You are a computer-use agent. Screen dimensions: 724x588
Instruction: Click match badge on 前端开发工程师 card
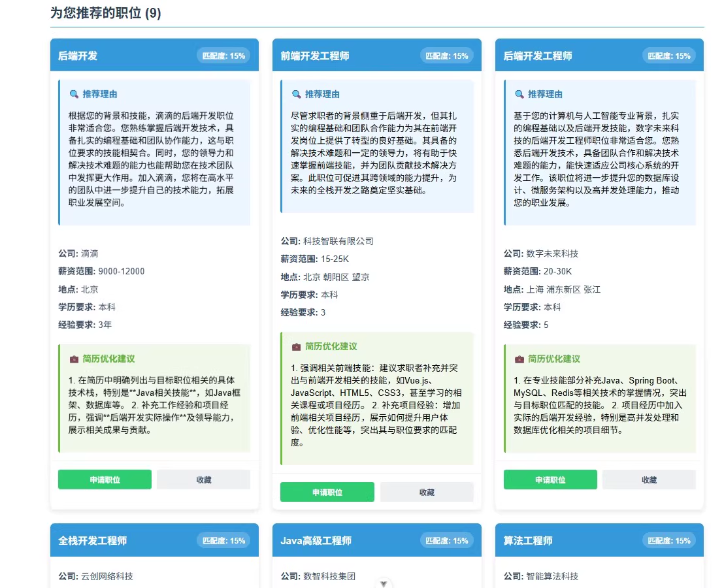click(x=446, y=56)
